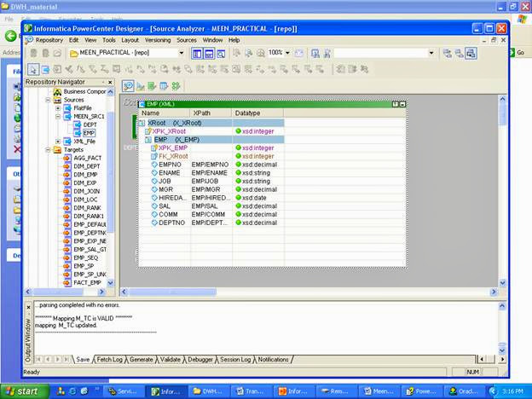The height and width of the screenshot is (399, 532).
Task: Open the Transformation Developer tool icon
Action: [152, 86]
